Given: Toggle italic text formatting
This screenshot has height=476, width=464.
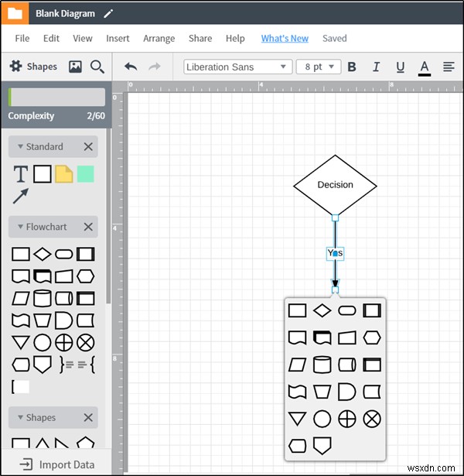Looking at the screenshot, I should pos(376,67).
